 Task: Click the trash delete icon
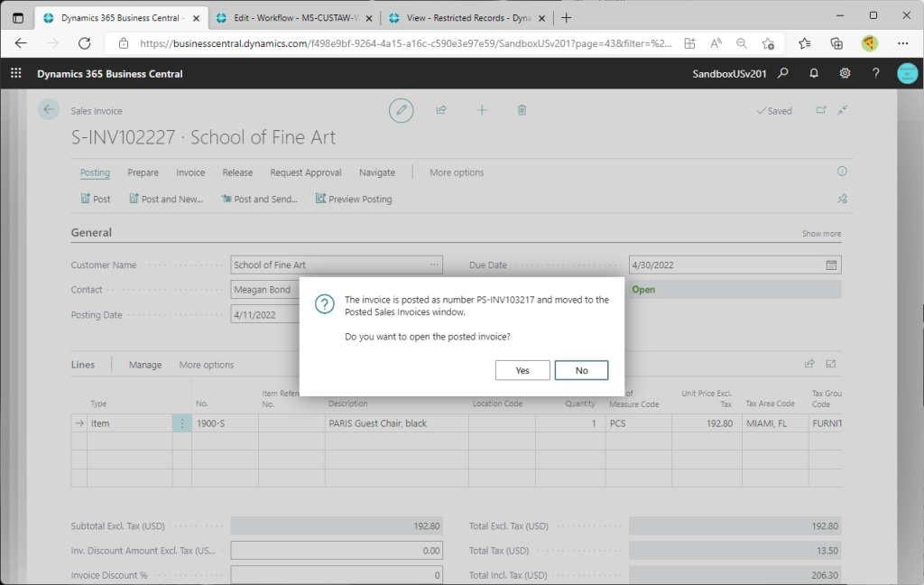(522, 110)
